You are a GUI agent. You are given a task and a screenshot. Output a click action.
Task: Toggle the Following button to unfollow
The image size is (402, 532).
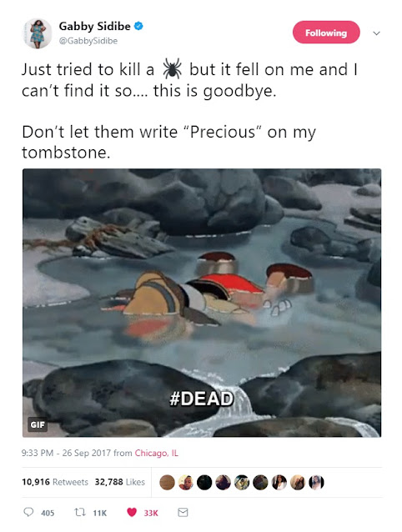326,33
